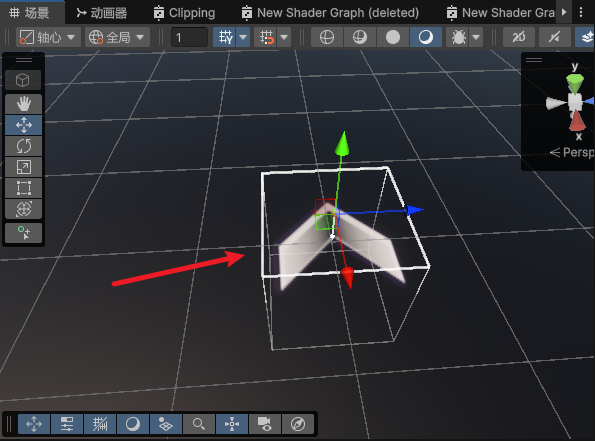
Task: Select unlit draw mode sphere
Action: pos(393,37)
